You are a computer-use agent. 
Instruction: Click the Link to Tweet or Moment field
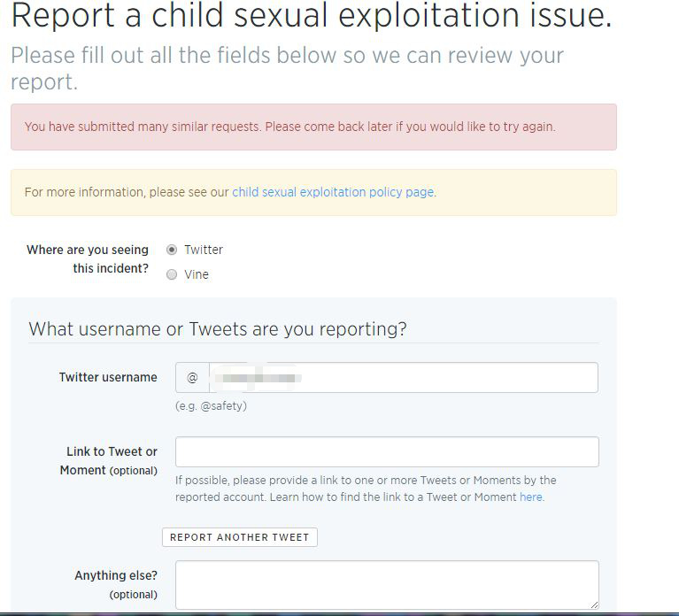(387, 452)
